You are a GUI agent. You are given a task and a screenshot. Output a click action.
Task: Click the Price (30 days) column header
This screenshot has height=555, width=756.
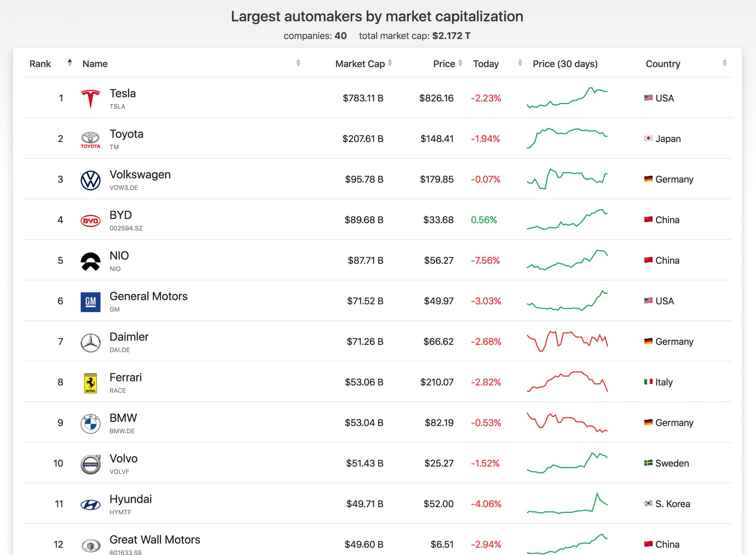(x=565, y=64)
